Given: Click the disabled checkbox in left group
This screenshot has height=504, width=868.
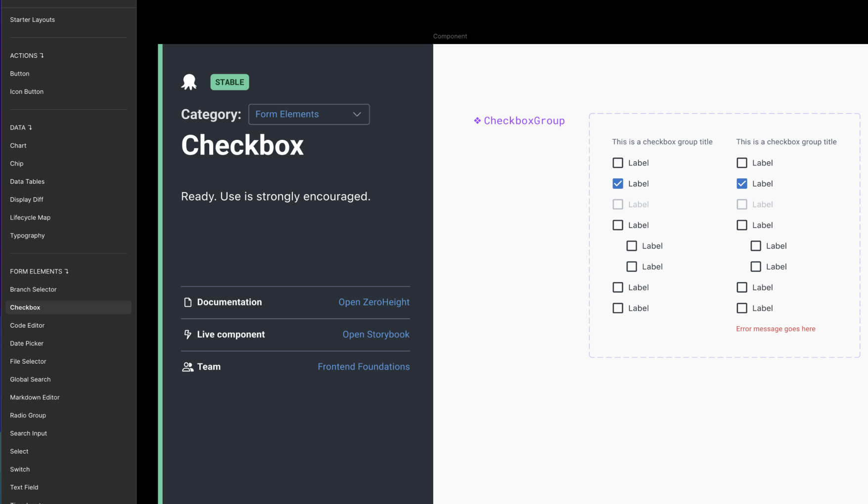Looking at the screenshot, I should pos(618,204).
